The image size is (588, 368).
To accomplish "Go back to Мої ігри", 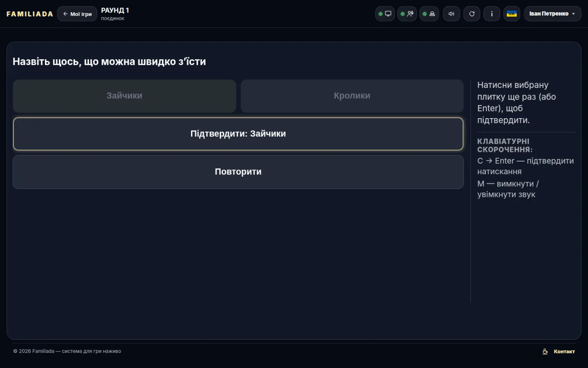I will (77, 14).
